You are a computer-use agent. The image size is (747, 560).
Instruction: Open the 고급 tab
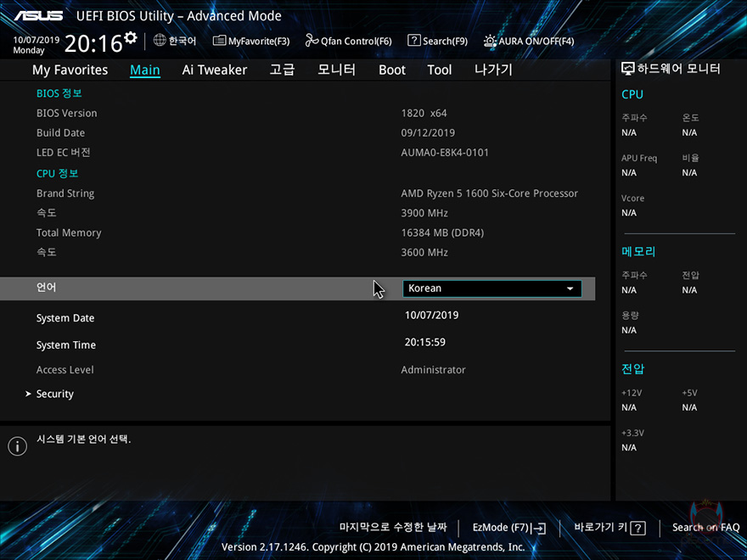tap(282, 70)
